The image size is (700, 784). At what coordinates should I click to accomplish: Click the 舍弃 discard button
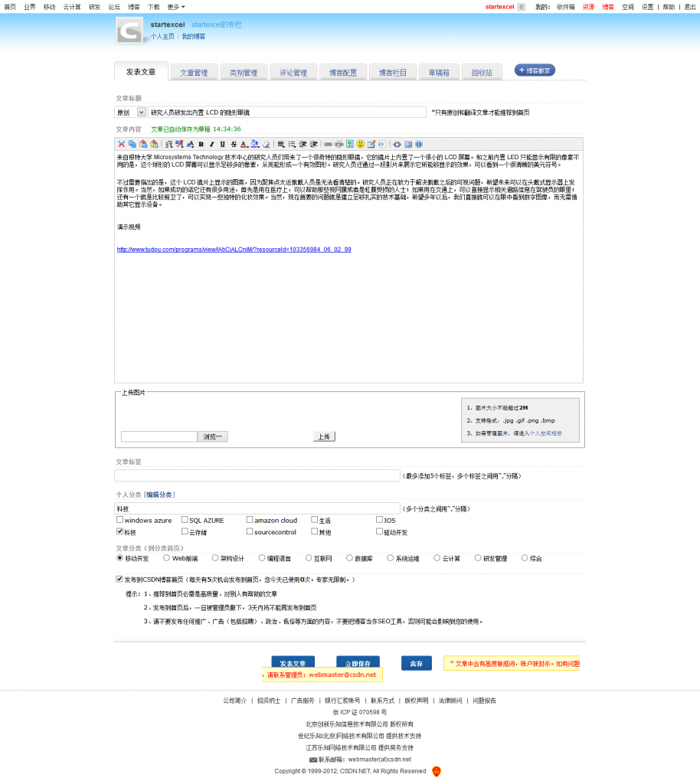click(417, 663)
